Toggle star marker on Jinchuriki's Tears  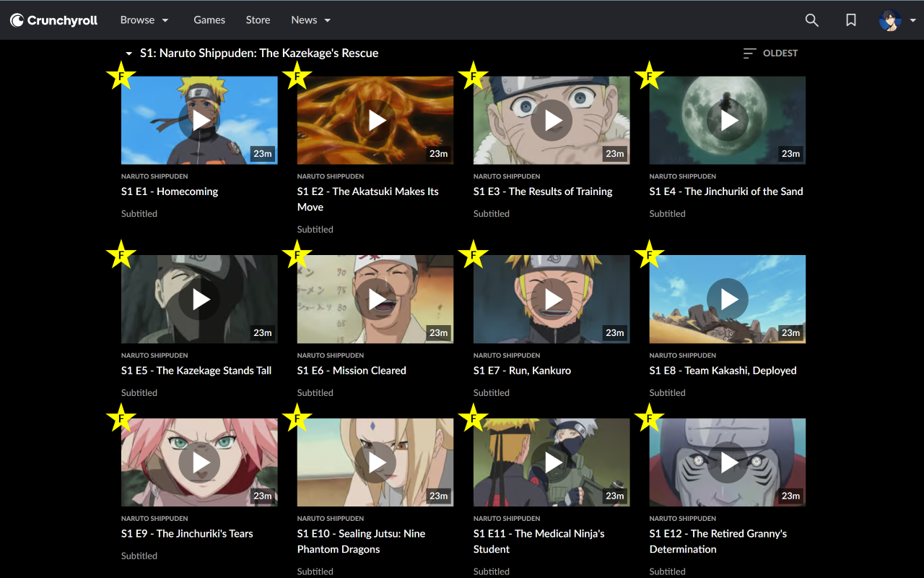121,418
